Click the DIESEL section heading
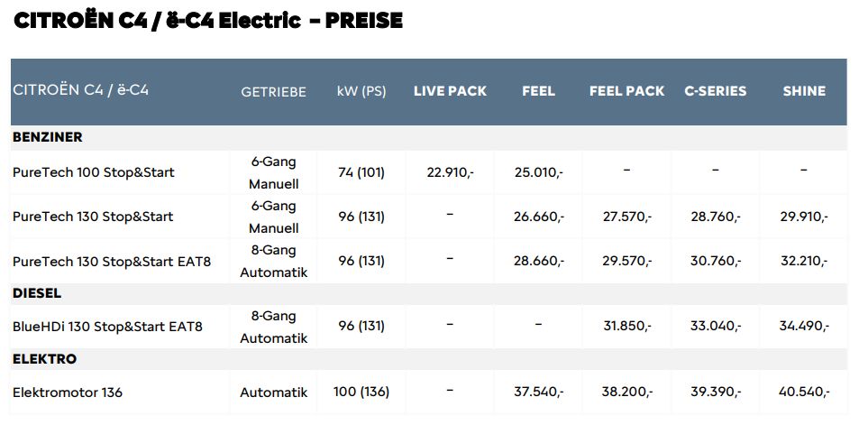The width and height of the screenshot is (868, 434). tap(37, 294)
